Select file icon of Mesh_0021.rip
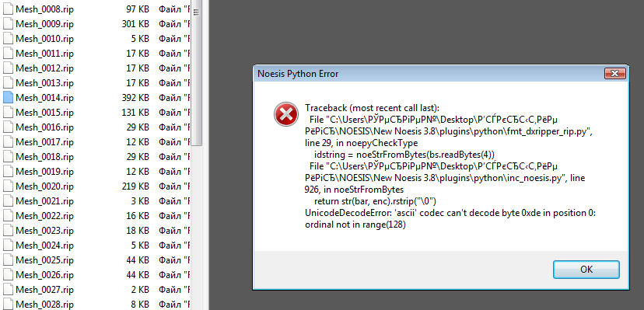The width and height of the screenshot is (644, 310). 9,201
